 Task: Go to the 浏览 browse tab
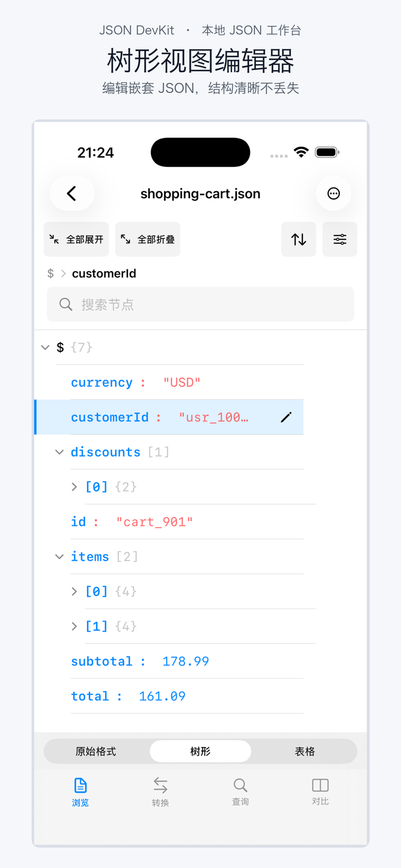coord(80,792)
